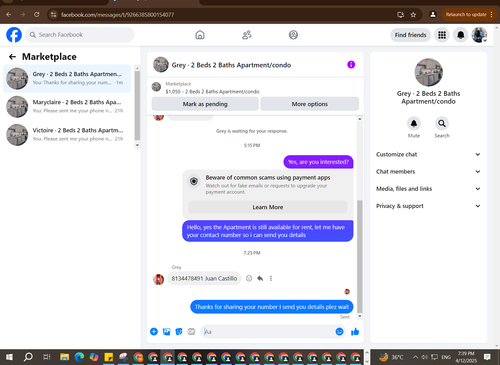Expand Customize chat section

[428, 154]
